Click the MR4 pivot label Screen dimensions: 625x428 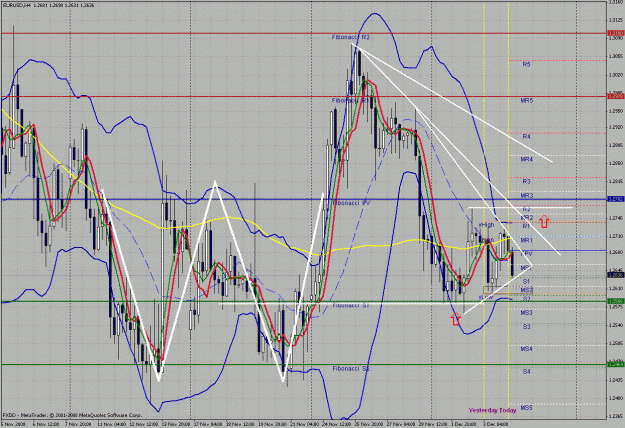point(527,159)
